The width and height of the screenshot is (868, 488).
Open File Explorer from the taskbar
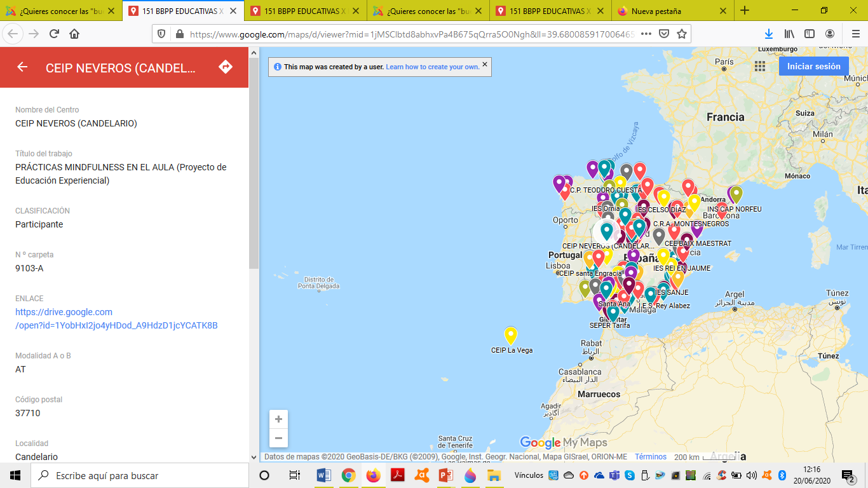[x=494, y=475]
